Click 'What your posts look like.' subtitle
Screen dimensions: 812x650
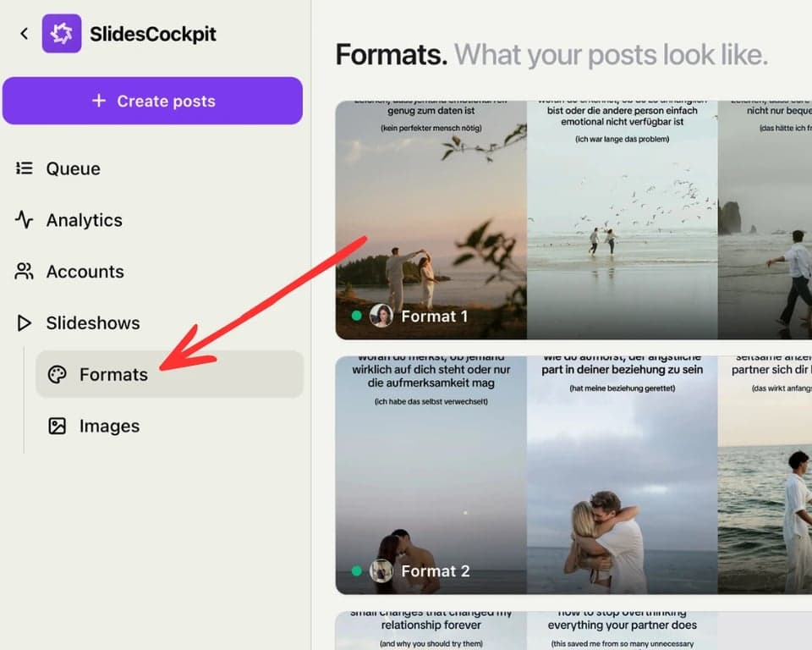pos(611,55)
